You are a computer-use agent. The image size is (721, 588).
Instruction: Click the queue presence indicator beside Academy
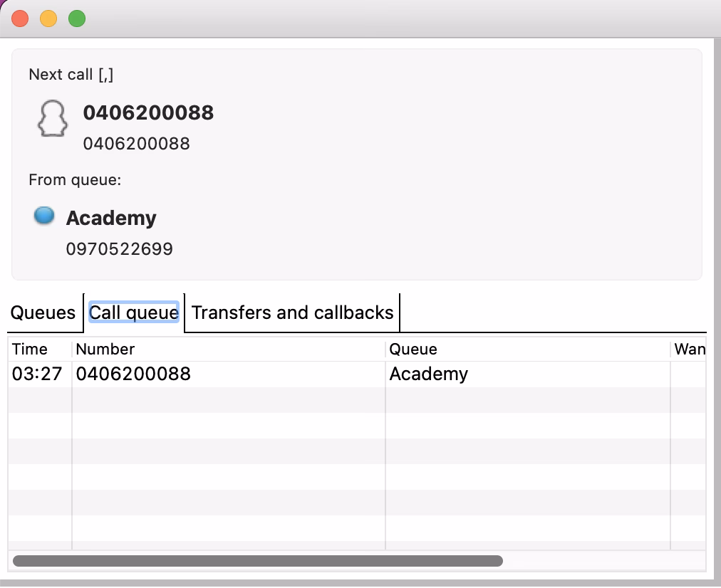43,215
